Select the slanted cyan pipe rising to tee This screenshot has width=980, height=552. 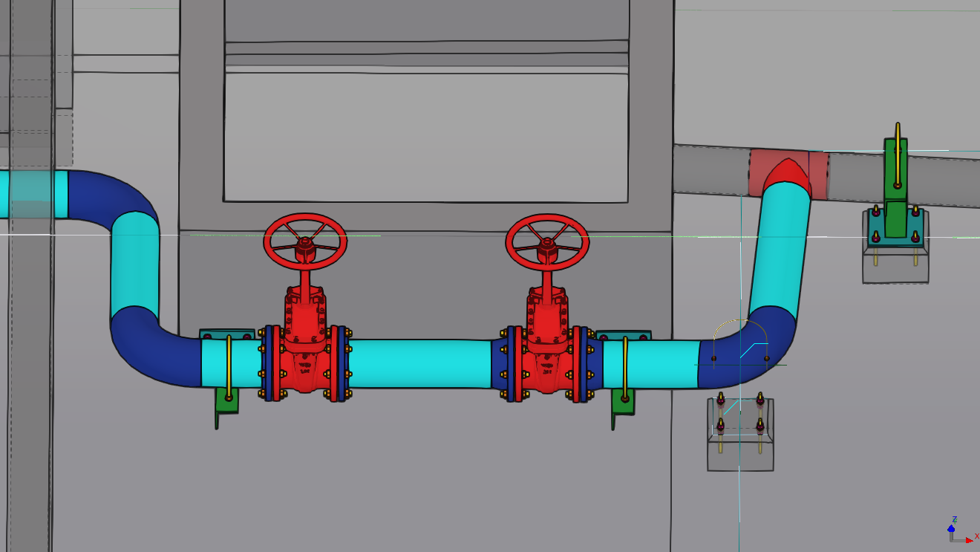click(780, 249)
